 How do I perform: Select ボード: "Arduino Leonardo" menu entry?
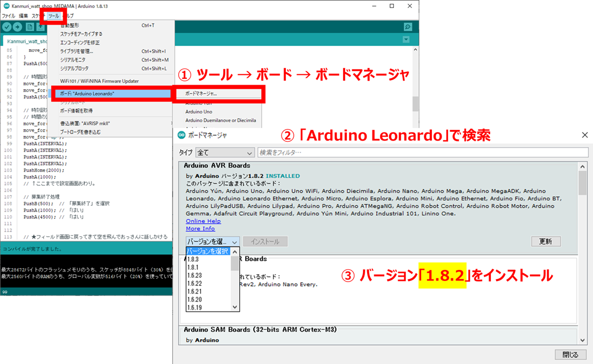pos(111,94)
